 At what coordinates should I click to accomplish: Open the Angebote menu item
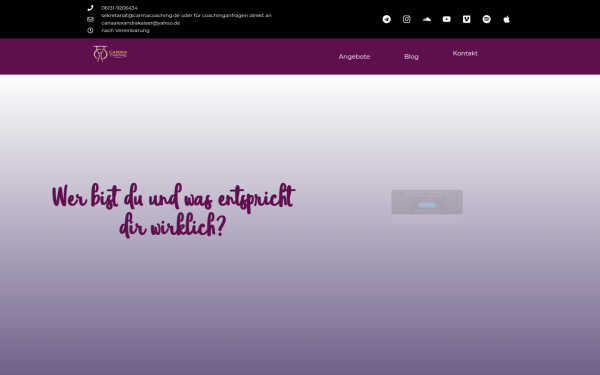pos(354,57)
